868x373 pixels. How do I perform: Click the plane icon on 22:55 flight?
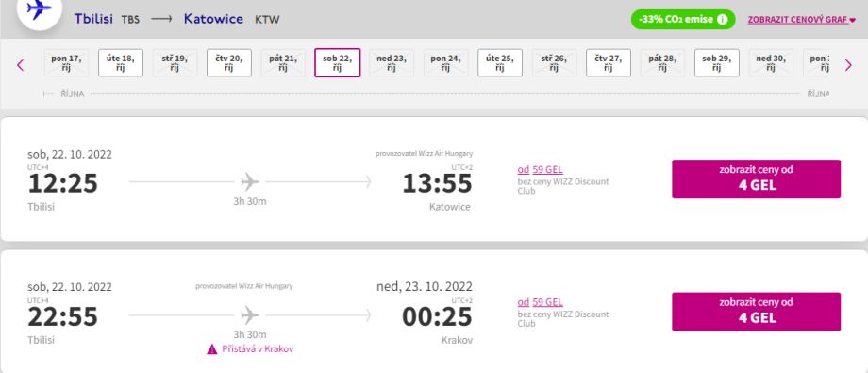pyautogui.click(x=250, y=315)
